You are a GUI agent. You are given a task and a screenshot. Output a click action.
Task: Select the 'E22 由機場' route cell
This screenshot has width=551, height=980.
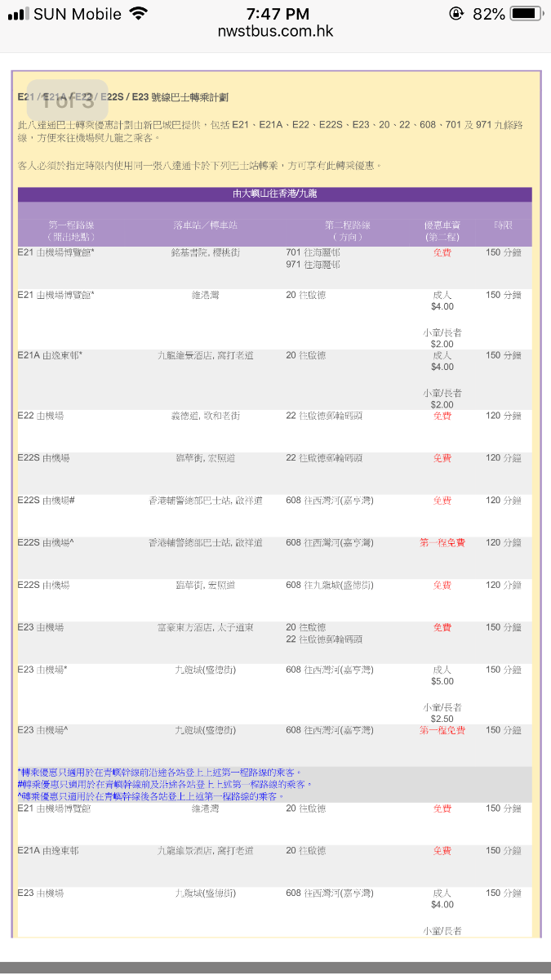coord(41,416)
